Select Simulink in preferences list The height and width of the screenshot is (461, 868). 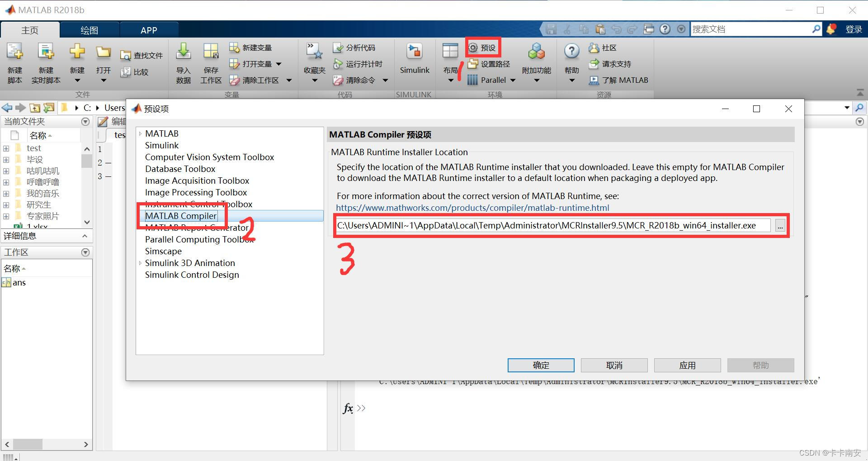[x=162, y=145]
